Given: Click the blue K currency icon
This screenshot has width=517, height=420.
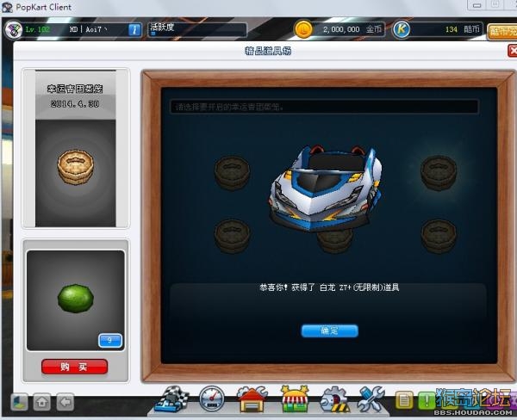Looking at the screenshot, I should coord(402,29).
